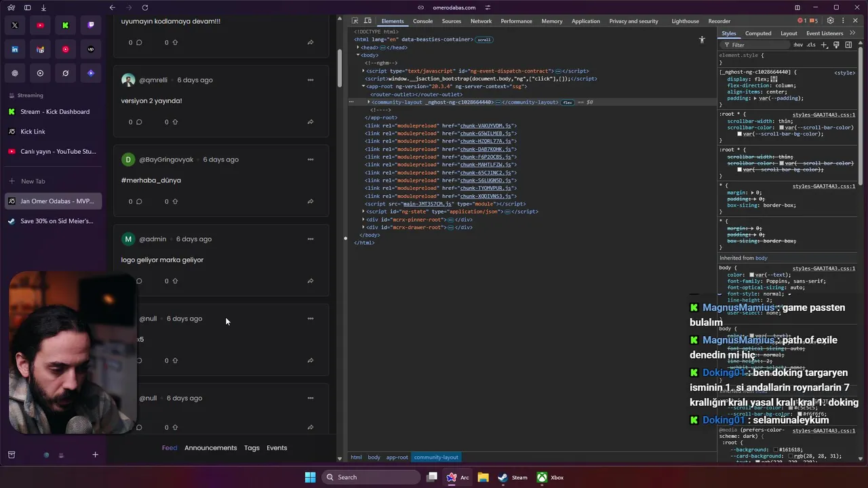
Task: Open the Windows Start button
Action: pyautogui.click(x=310, y=477)
